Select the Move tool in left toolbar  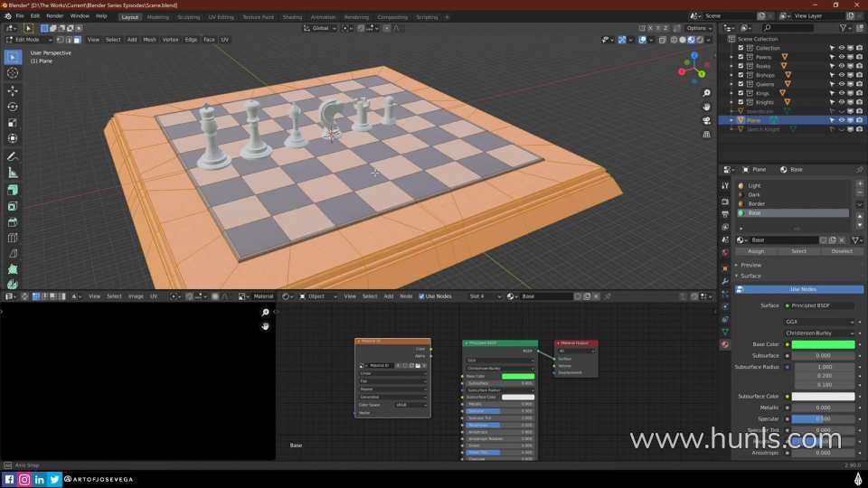pyautogui.click(x=13, y=90)
